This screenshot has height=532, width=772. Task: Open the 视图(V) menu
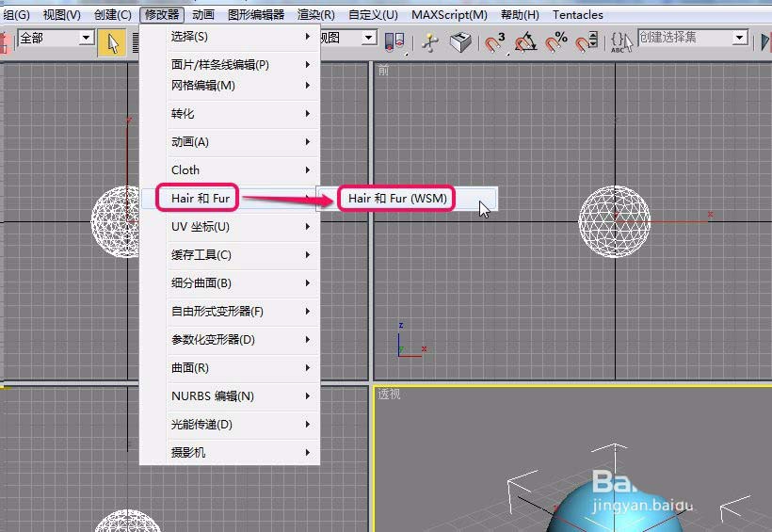point(61,15)
